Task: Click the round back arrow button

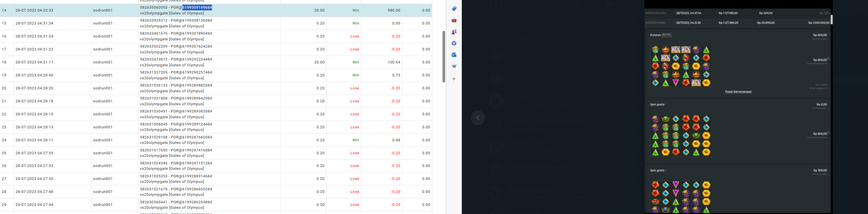Action: pyautogui.click(x=478, y=118)
